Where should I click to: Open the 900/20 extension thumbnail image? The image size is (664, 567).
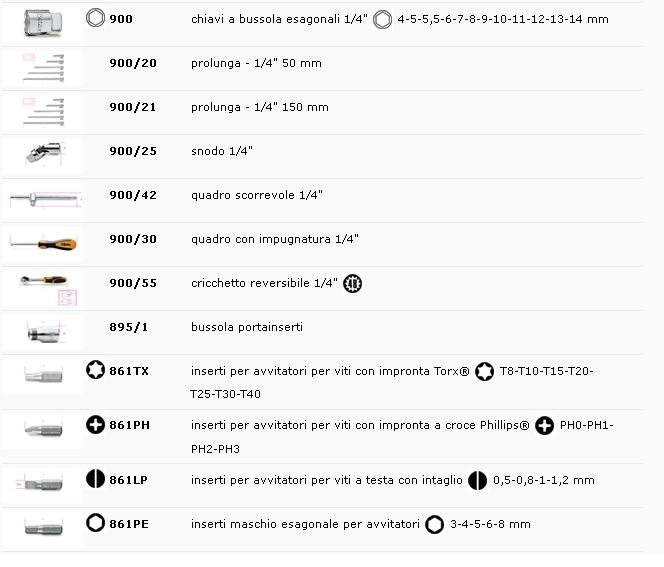click(42, 67)
